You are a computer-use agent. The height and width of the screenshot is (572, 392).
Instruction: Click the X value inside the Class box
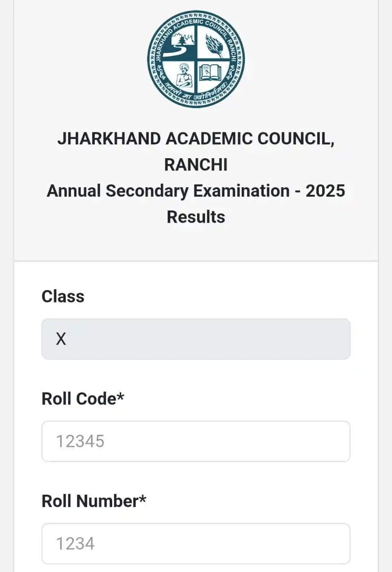coord(61,339)
